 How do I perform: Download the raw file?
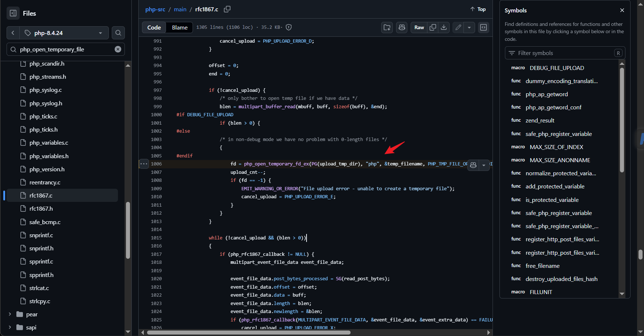pos(444,27)
